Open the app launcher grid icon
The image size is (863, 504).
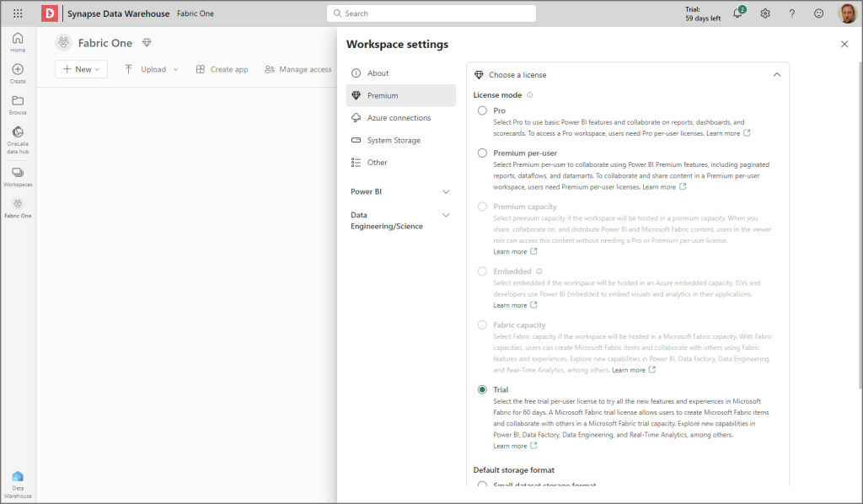tap(18, 13)
